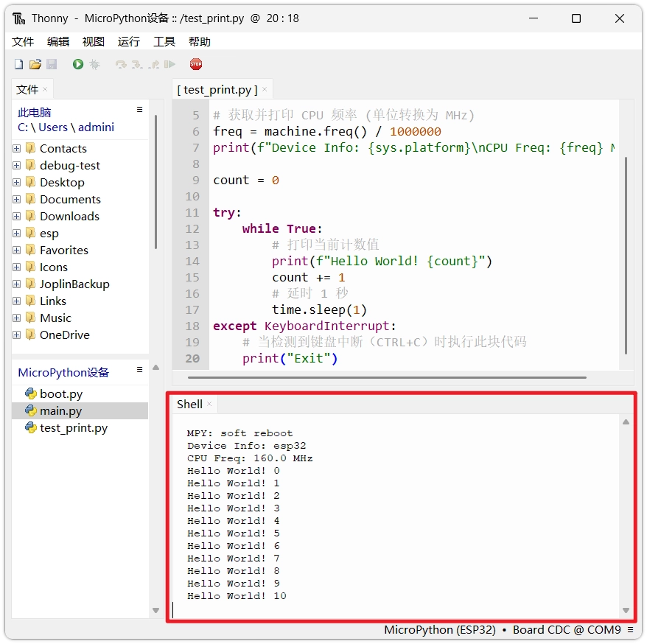Expand the Contacts folder tree node
The image size is (647, 644).
point(17,148)
